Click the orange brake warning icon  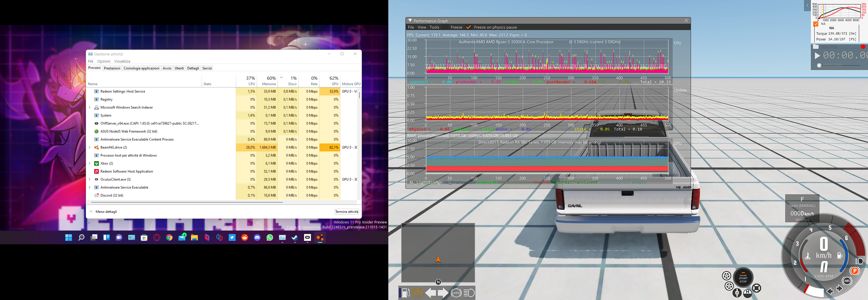point(417,293)
